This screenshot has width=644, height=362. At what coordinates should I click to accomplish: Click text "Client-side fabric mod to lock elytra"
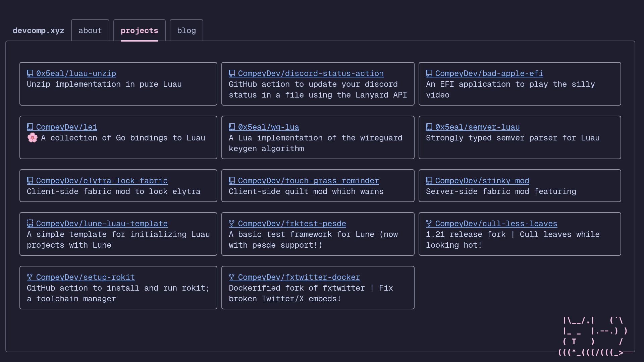pyautogui.click(x=114, y=191)
